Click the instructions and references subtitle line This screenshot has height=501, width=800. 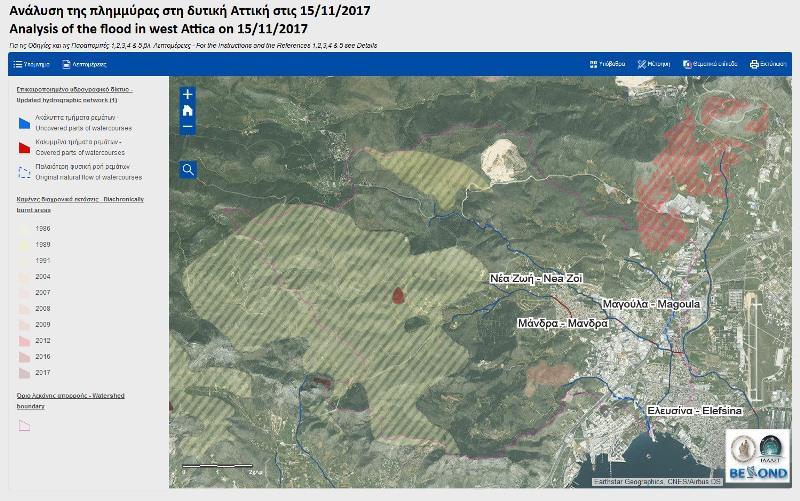193,45
